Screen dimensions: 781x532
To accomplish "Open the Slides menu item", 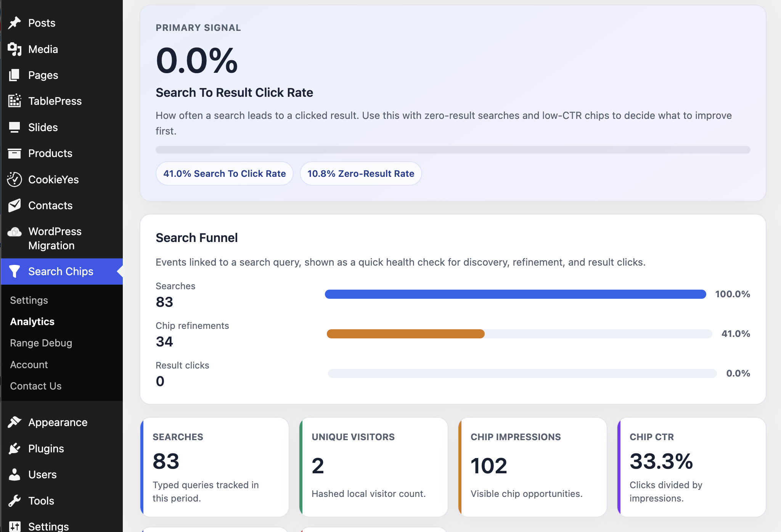I will pos(61,127).
